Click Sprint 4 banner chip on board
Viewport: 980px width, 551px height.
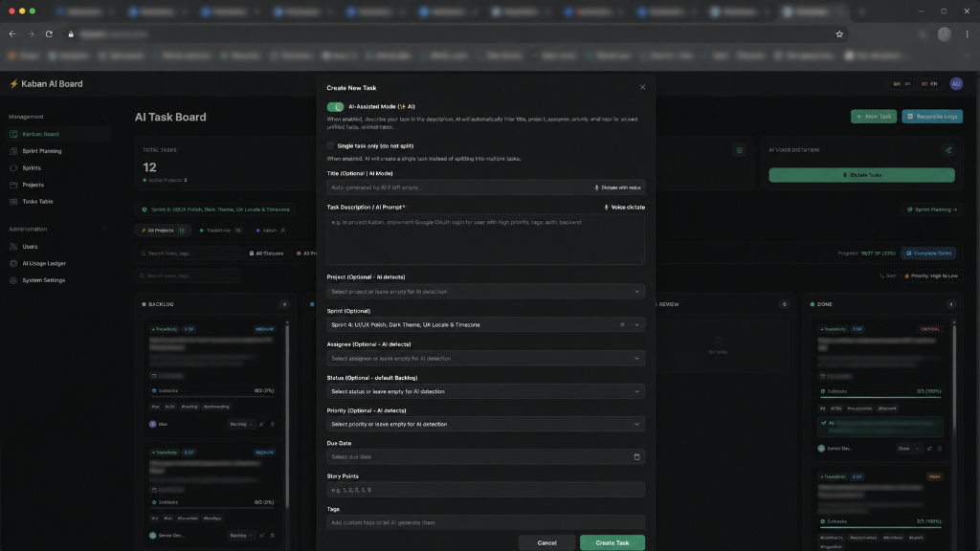pos(216,209)
